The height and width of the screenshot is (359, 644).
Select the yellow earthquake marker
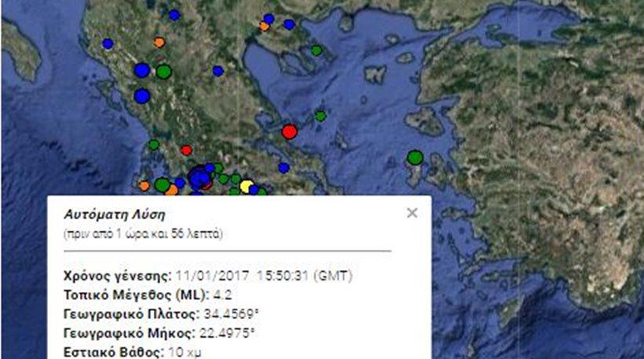(x=247, y=186)
